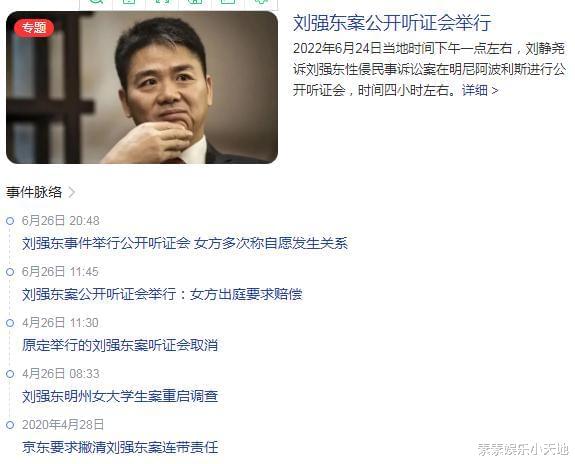
Task: Click the 6月26日 20:48 timestamp text
Action: click(x=61, y=221)
